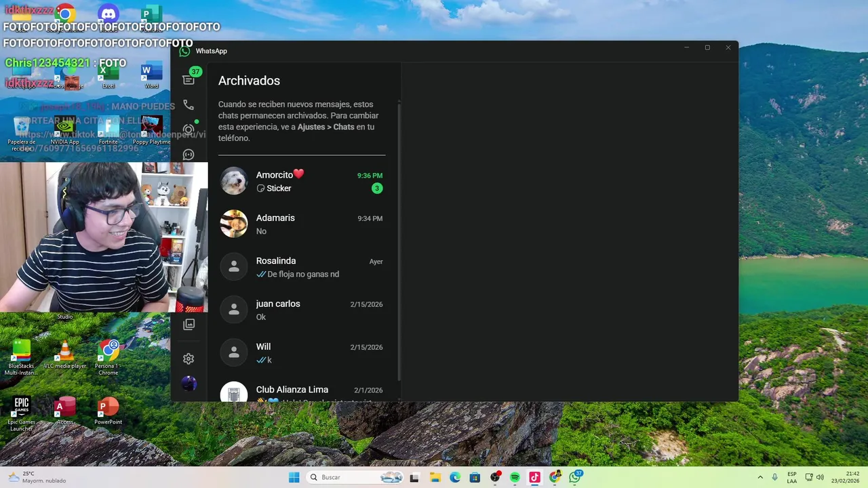Open Microsoft Store from the taskbar
The image size is (868, 488).
pos(475,477)
